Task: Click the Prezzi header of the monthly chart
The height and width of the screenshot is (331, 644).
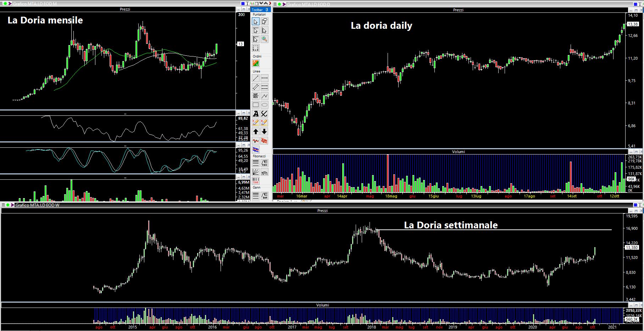Action: pyautogui.click(x=125, y=9)
